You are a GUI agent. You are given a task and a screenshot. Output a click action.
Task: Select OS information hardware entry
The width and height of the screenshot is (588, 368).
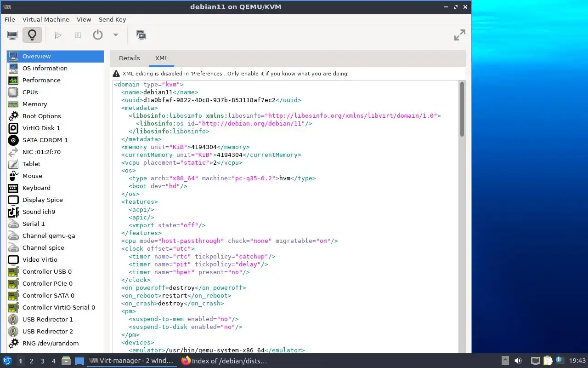pos(55,68)
